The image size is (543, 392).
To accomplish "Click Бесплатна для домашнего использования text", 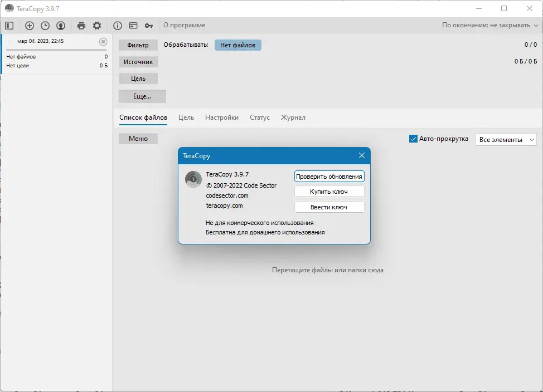I will (265, 232).
